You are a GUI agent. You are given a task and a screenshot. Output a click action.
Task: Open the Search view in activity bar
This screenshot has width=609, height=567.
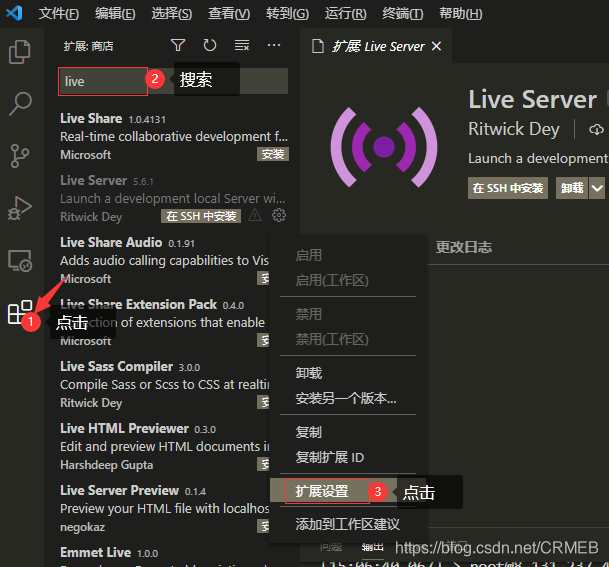(x=19, y=103)
